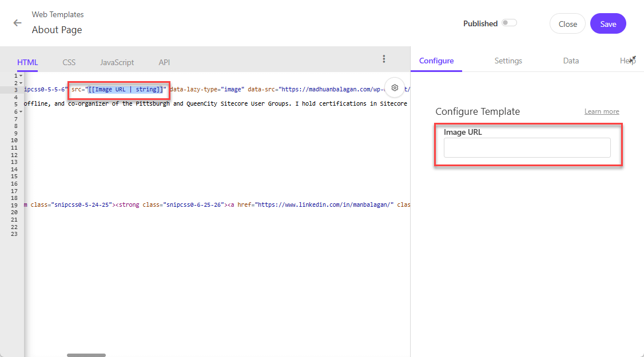Viewport: 644px width, 357px height.
Task: Open the API tab
Action: click(x=164, y=62)
